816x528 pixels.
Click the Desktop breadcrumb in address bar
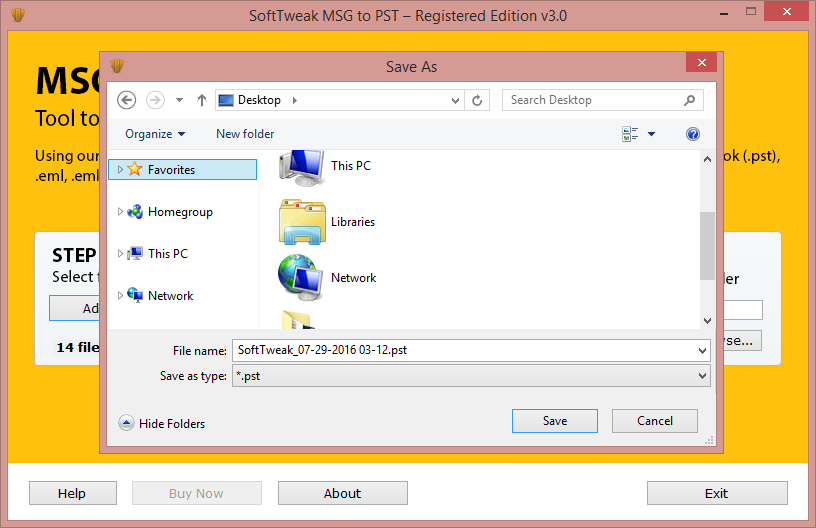[259, 100]
